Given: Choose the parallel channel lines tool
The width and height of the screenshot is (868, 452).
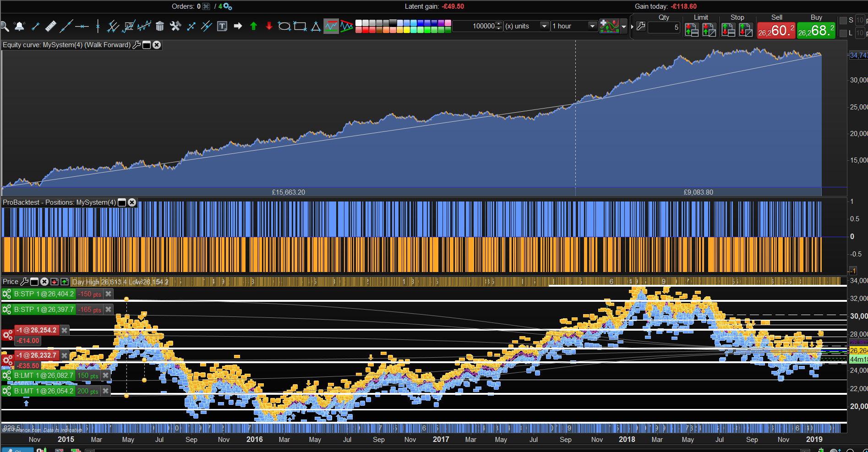Looking at the screenshot, I should (113, 26).
